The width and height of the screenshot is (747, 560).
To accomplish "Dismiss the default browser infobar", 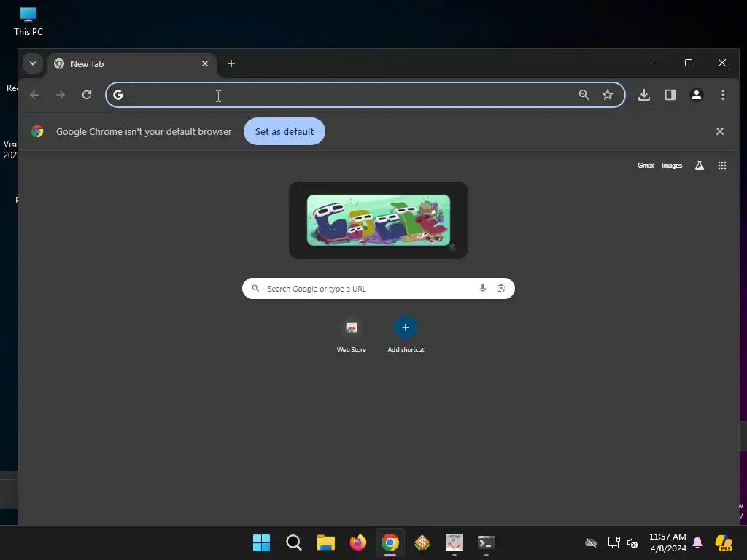I will tap(720, 131).
